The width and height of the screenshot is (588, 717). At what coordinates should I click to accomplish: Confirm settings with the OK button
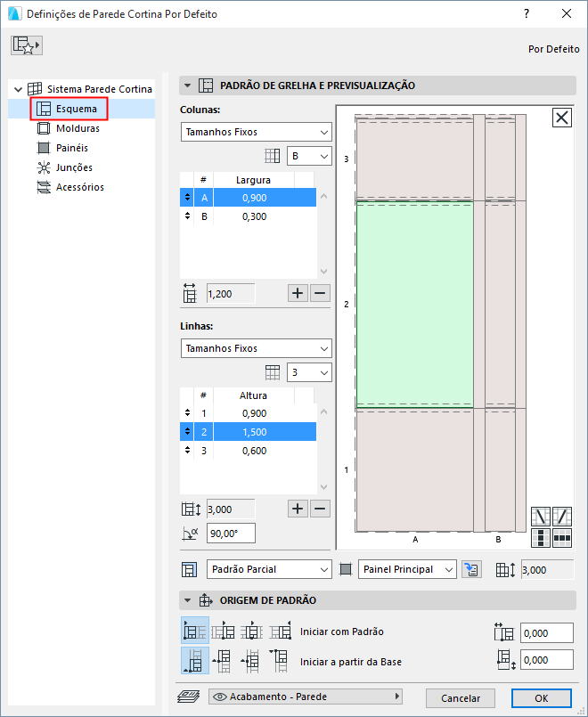[x=542, y=698]
